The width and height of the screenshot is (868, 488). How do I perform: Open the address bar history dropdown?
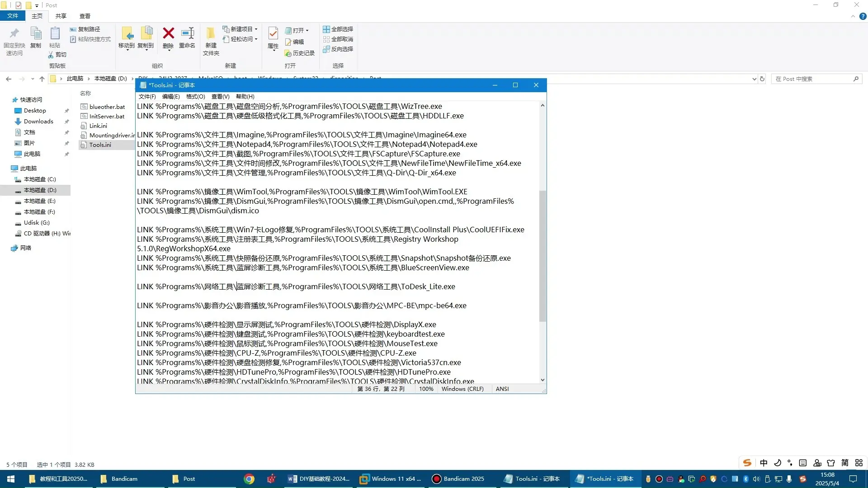point(754,79)
